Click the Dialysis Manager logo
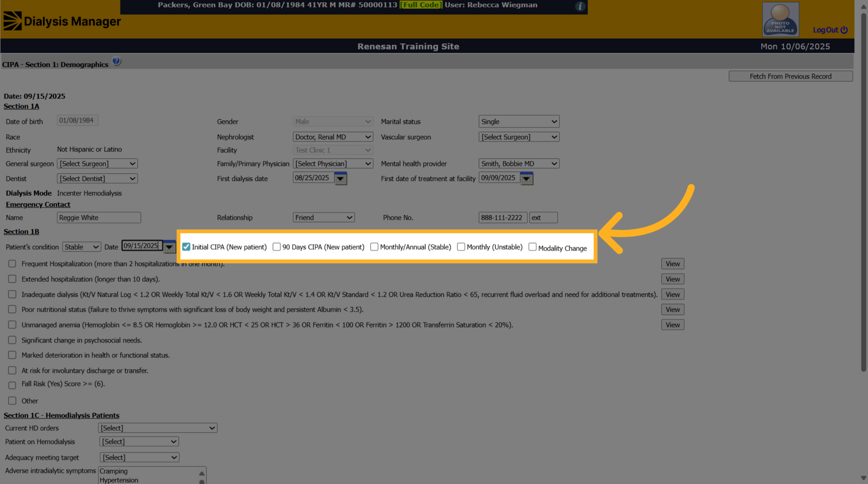Image resolution: width=868 pixels, height=484 pixels. coord(62,21)
